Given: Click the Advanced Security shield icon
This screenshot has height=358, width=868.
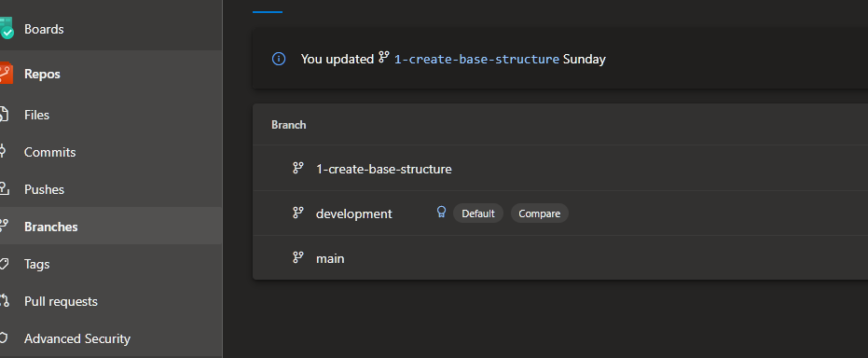Looking at the screenshot, I should click(x=4, y=338).
